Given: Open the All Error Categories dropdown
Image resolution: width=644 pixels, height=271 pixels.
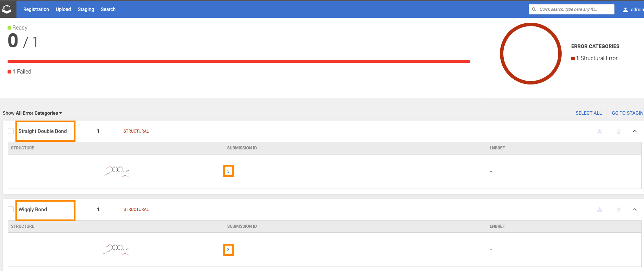Looking at the screenshot, I should (39, 113).
